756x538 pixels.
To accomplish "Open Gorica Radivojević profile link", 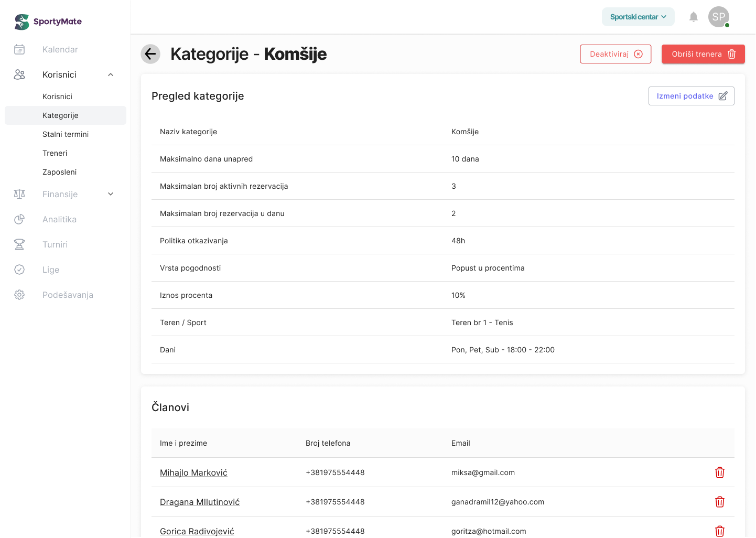I will [x=197, y=531].
